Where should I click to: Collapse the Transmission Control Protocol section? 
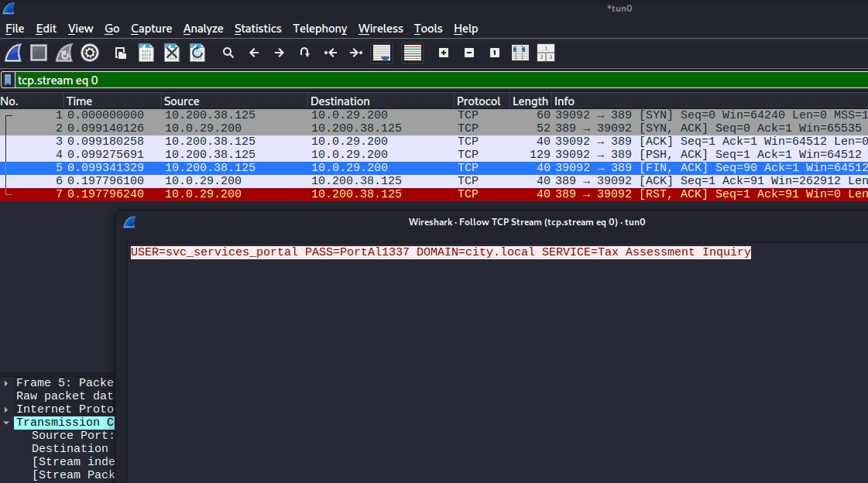tap(7, 423)
